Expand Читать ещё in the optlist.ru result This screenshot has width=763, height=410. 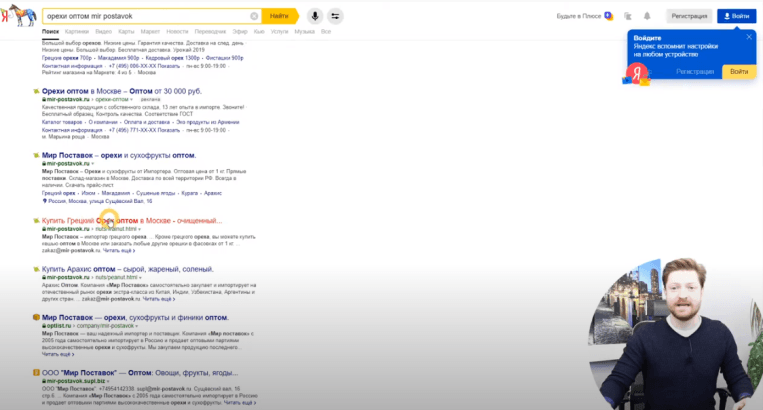[58, 354]
